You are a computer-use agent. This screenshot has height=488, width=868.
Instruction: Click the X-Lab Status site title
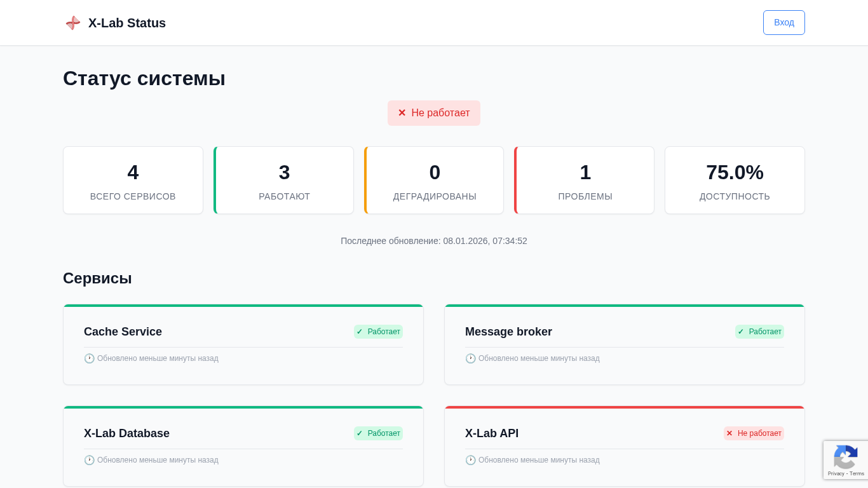pyautogui.click(x=127, y=23)
